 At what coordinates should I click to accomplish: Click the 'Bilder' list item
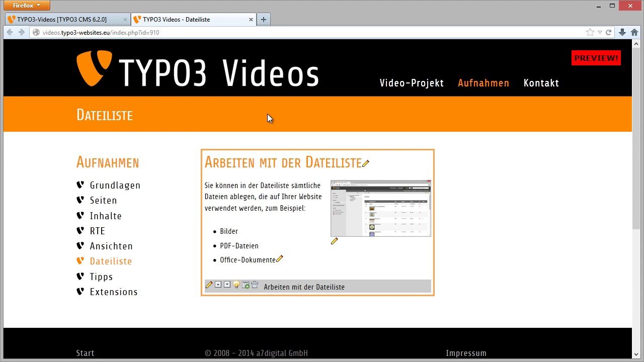pos(229,231)
